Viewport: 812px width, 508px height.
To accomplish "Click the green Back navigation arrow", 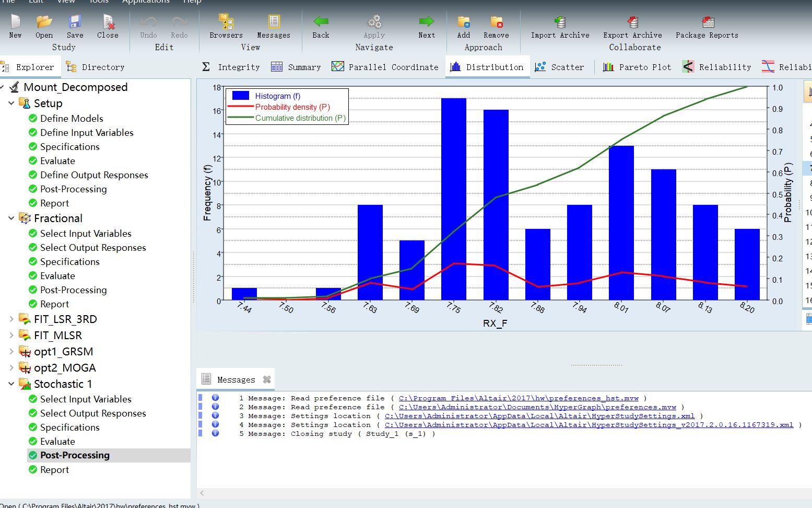I will pos(321,21).
